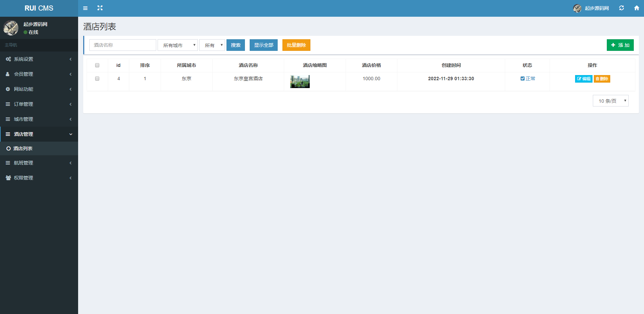Click the fullscreen expand icon

[x=100, y=8]
